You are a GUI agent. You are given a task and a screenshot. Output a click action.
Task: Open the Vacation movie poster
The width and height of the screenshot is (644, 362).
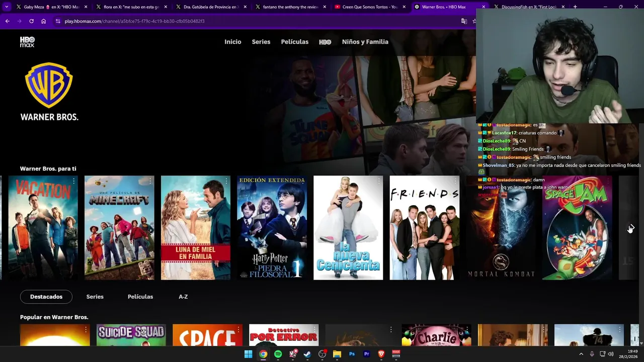[x=43, y=228]
